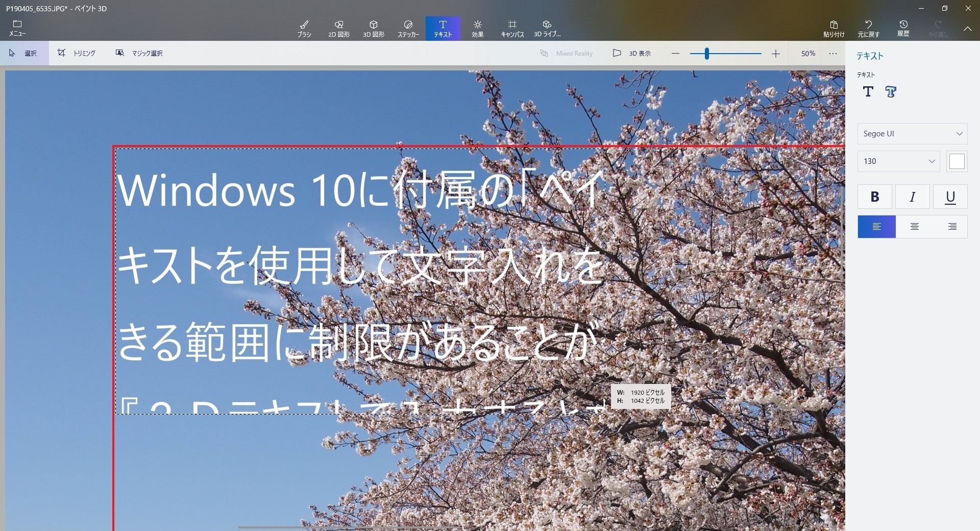Set left text alignment

(x=877, y=227)
